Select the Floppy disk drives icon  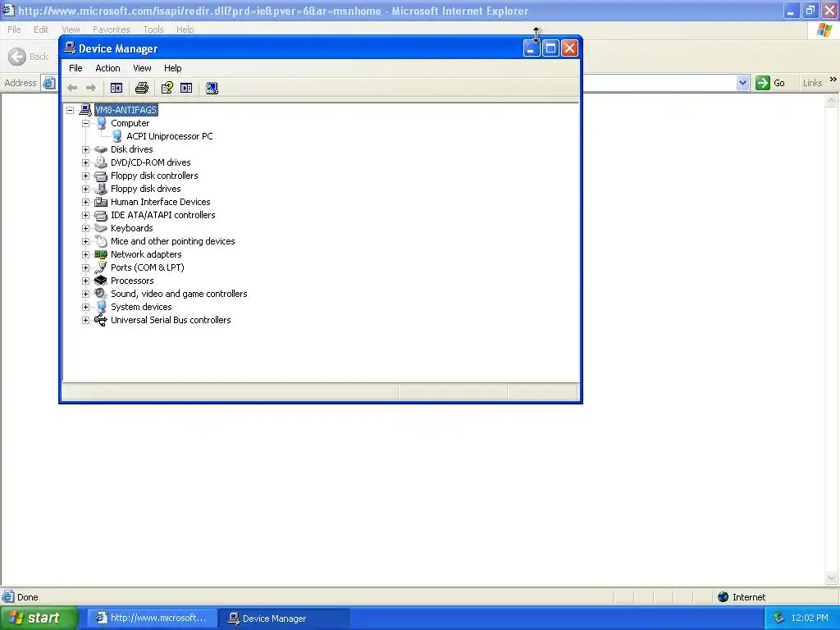click(101, 189)
